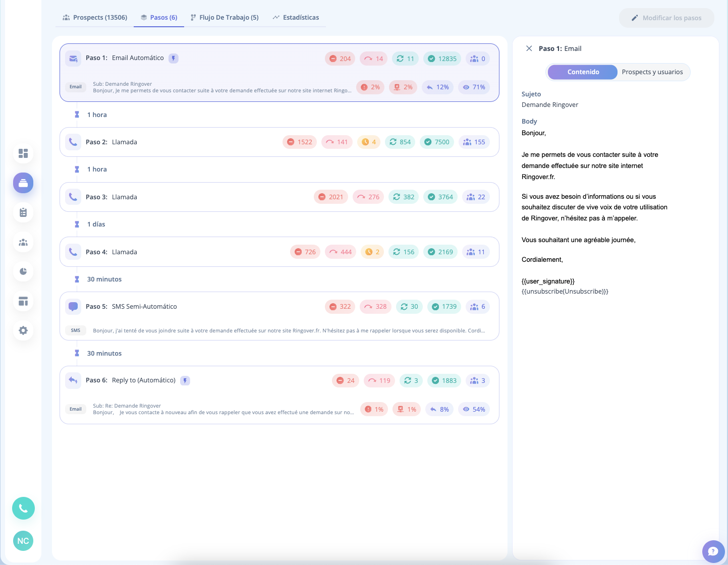Switch to Prospects (13506) tab
This screenshot has width=728, height=565.
point(95,17)
